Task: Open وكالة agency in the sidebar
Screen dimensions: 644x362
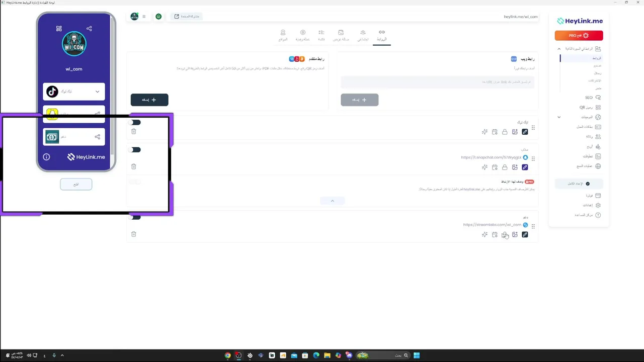Action: [593, 137]
